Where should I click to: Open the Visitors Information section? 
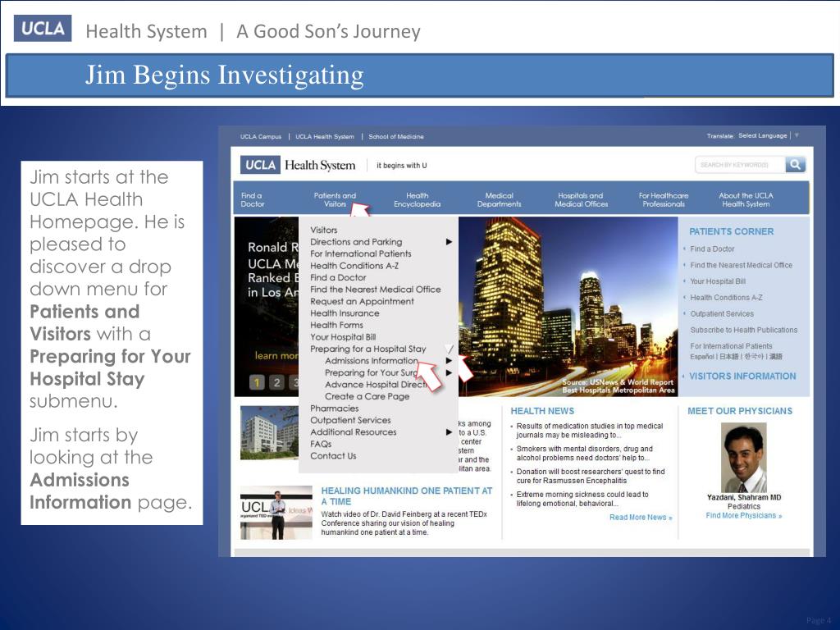[742, 376]
